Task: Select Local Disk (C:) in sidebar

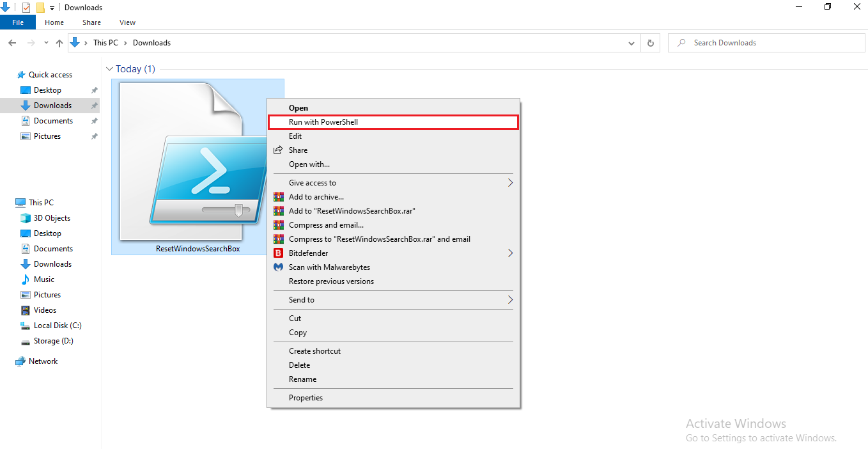Action: point(58,326)
